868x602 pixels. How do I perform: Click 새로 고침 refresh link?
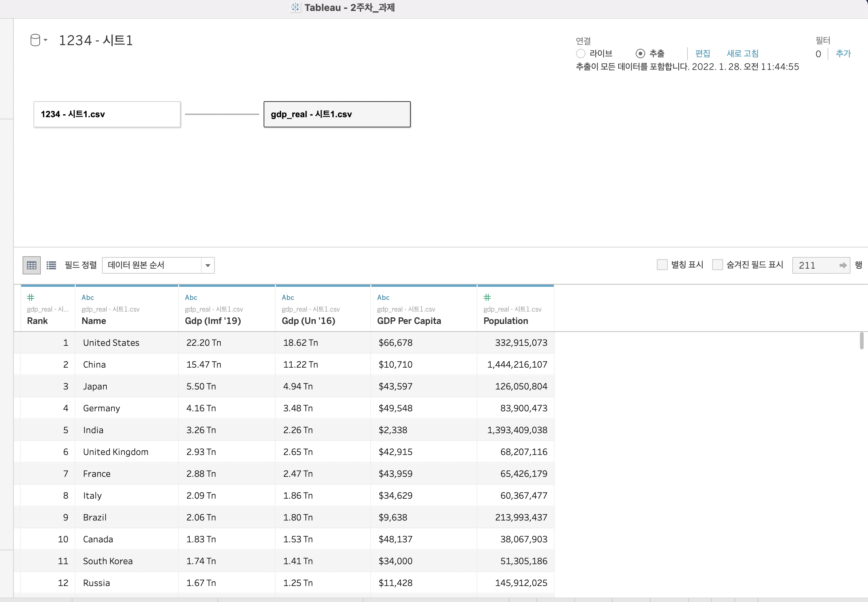coord(742,54)
